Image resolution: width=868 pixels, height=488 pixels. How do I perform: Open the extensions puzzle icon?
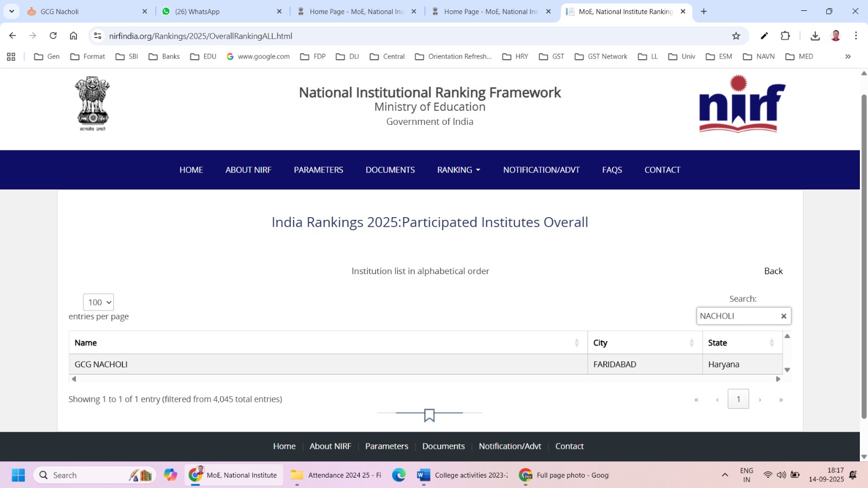click(785, 36)
